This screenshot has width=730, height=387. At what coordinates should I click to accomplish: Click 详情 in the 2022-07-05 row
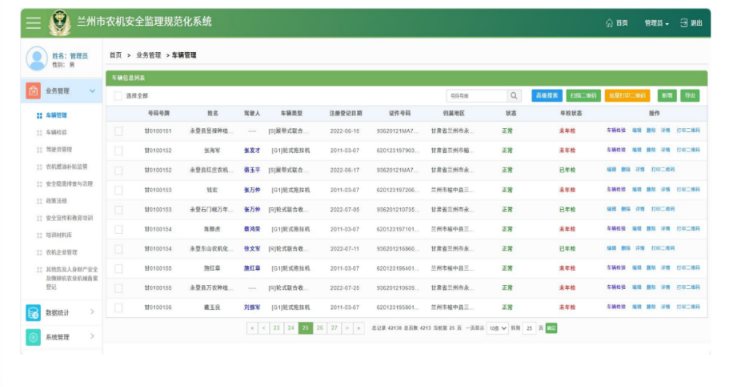coord(640,209)
